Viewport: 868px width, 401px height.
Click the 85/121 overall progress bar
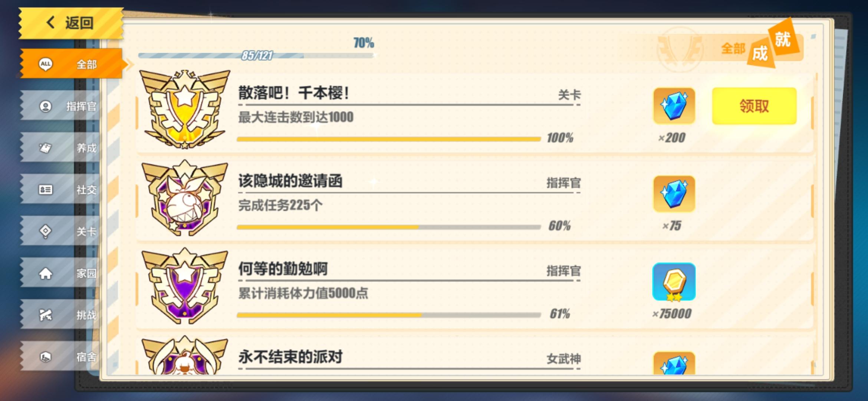point(256,56)
